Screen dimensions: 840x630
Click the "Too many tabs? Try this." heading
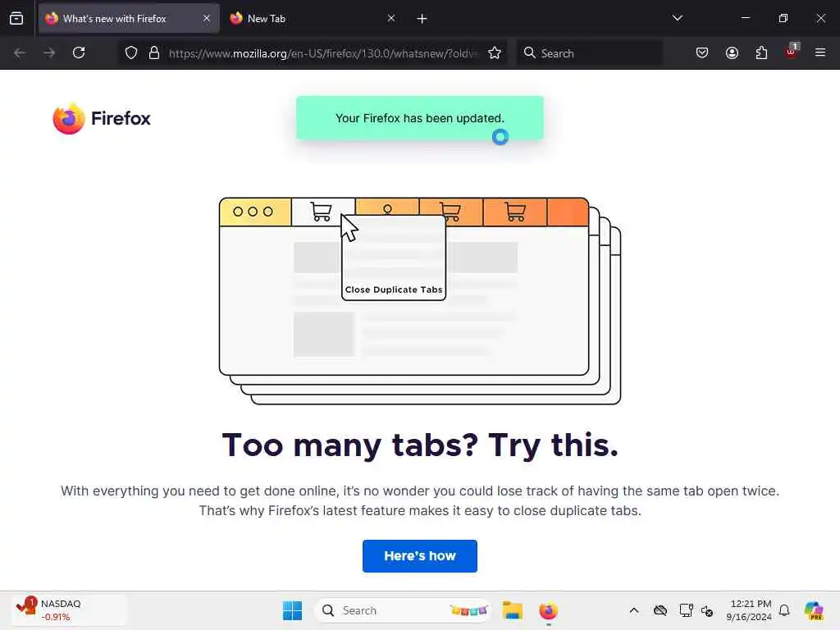click(x=420, y=445)
